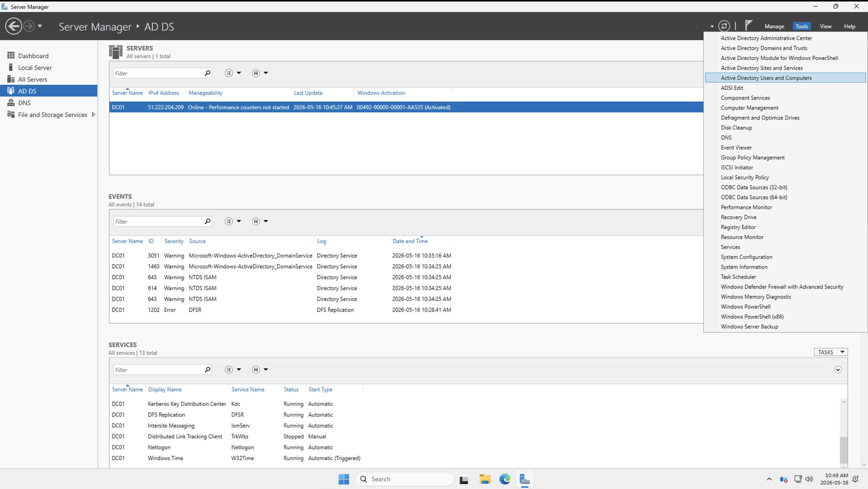Open Events criteria list icon
Viewport: 868px width, 489px height.
(229, 221)
